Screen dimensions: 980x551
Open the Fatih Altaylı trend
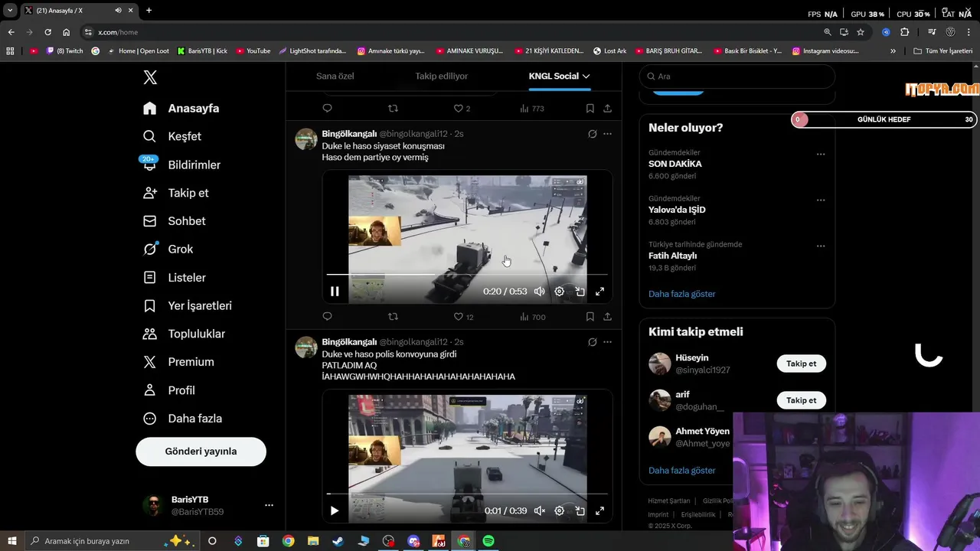click(x=672, y=256)
